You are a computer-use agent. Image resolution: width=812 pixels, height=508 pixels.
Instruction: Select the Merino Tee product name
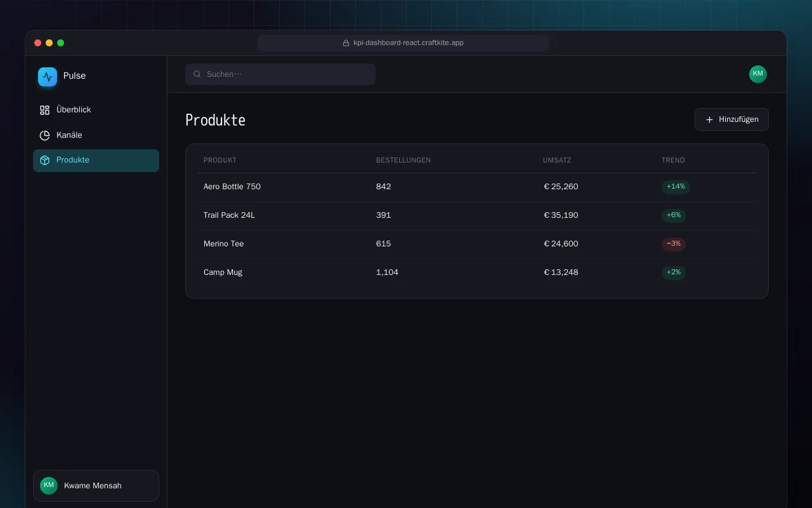(x=223, y=244)
